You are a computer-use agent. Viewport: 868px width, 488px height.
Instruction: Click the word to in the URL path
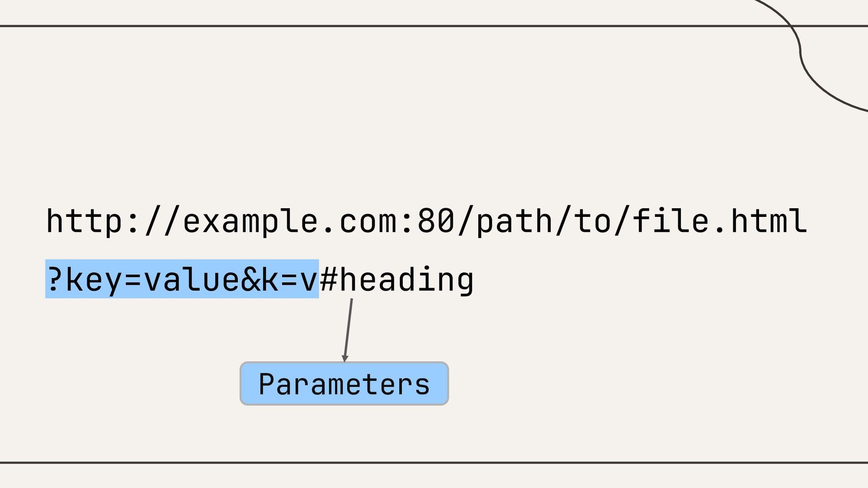592,221
